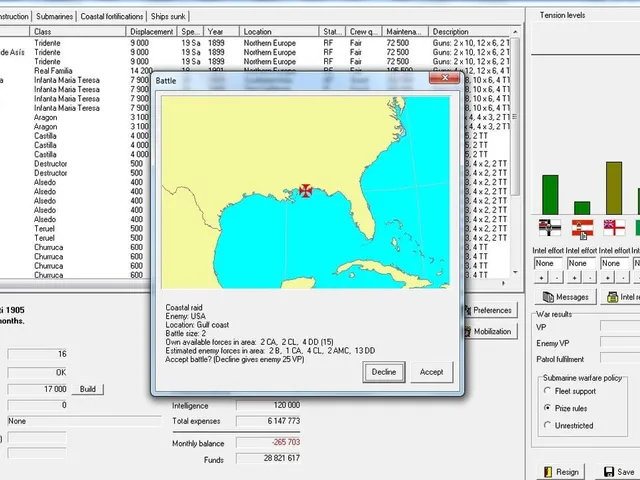Click the Total expenses 6 147 773 field
Screen dimensions: 640x480
[268, 421]
